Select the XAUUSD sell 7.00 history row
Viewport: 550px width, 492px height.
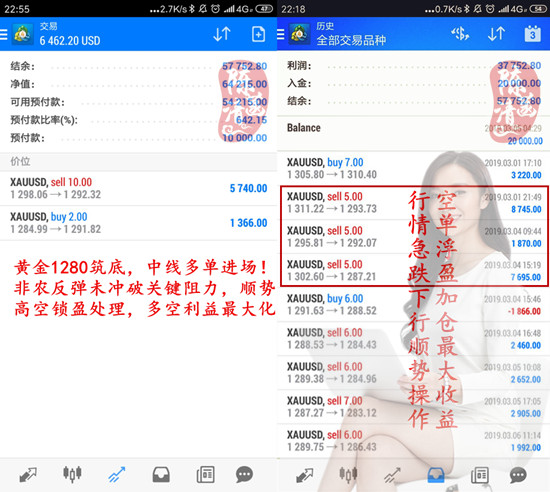(414, 406)
